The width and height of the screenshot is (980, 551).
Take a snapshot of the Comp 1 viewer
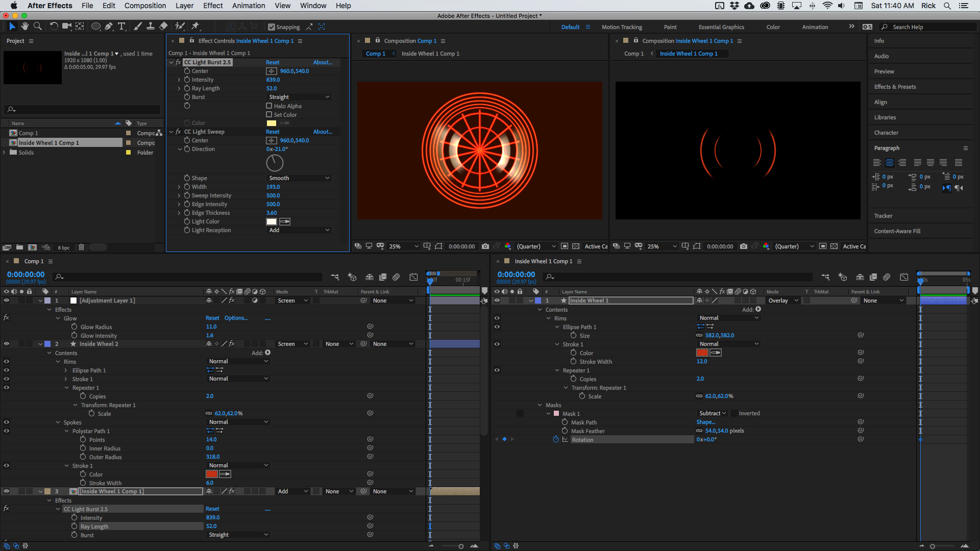[485, 246]
